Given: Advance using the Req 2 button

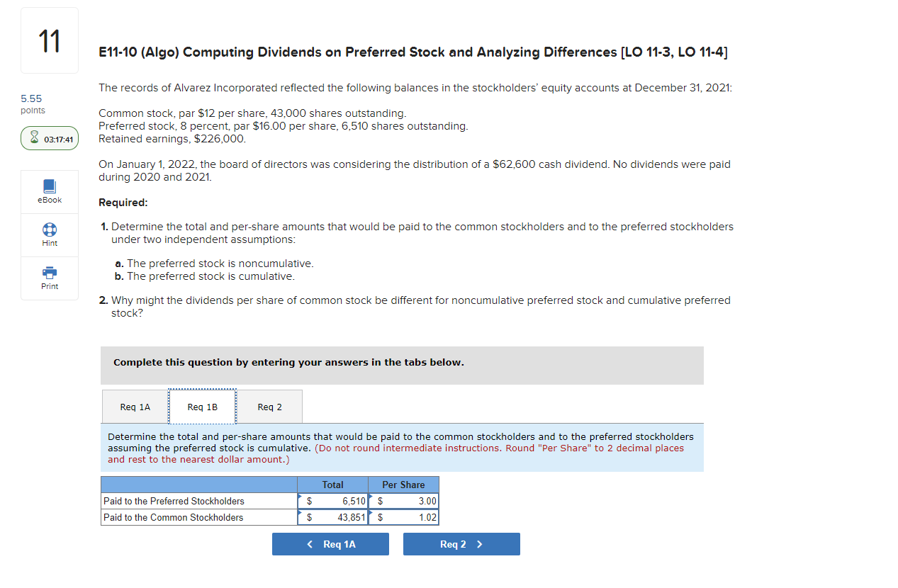Looking at the screenshot, I should pos(461,543).
